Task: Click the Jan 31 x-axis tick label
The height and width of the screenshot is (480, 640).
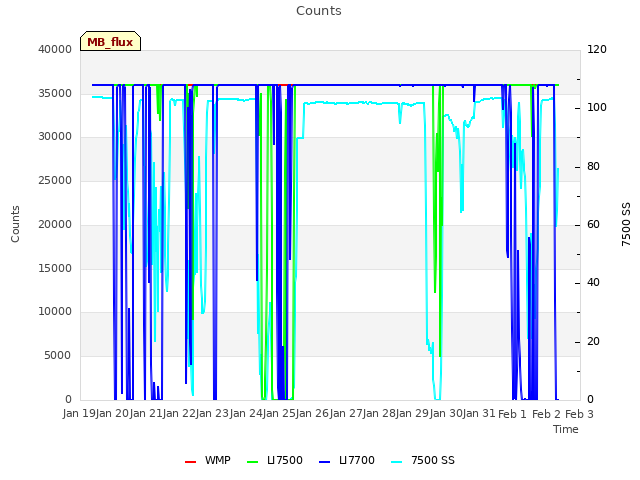Action: (x=480, y=413)
